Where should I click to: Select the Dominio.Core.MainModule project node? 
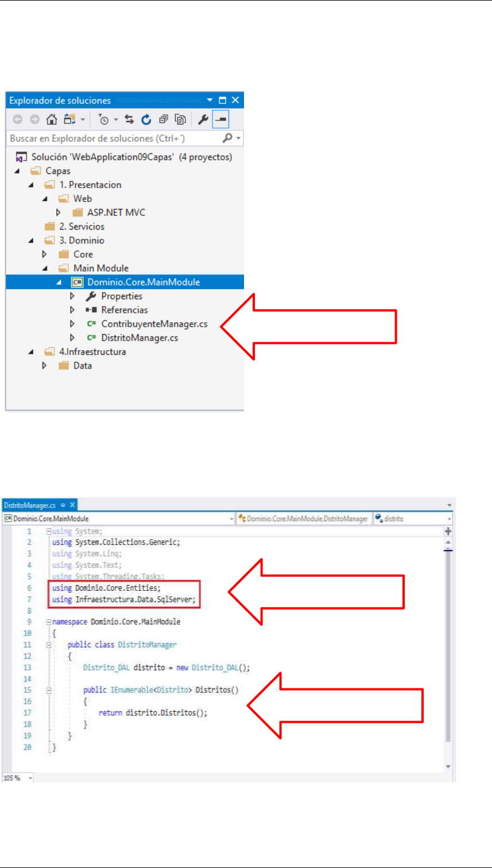click(143, 282)
